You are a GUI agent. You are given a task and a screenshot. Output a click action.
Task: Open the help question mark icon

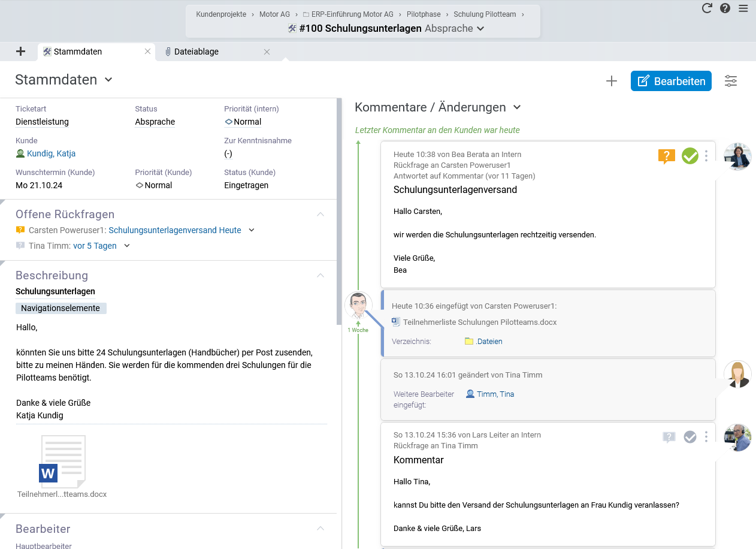click(x=725, y=8)
